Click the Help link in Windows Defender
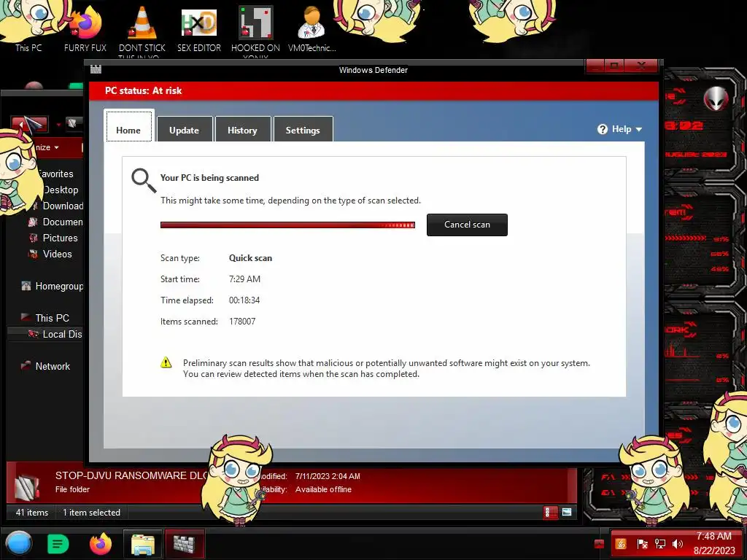This screenshot has height=560, width=747. (x=622, y=129)
